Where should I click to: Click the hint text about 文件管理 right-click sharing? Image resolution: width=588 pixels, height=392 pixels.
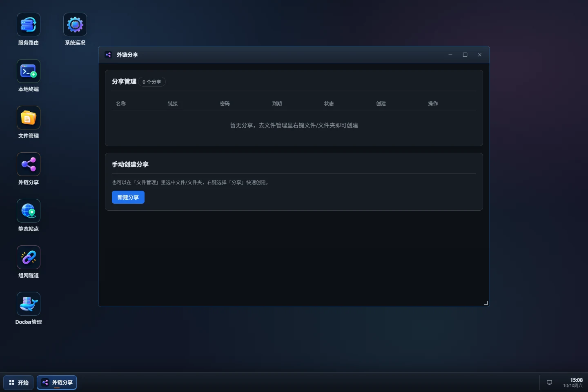[191, 183]
